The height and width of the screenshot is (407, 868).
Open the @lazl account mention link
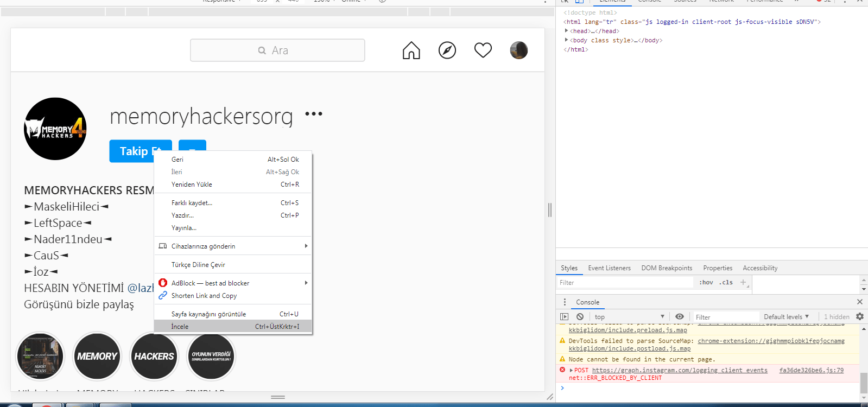click(141, 288)
